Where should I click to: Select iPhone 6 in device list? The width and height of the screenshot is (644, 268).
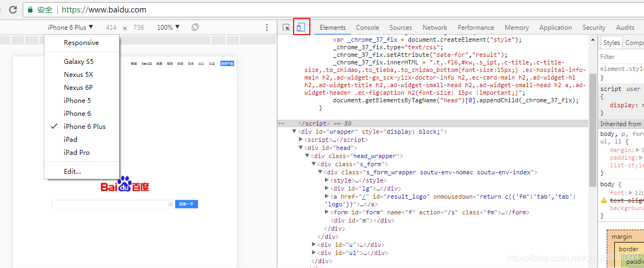[x=77, y=114]
